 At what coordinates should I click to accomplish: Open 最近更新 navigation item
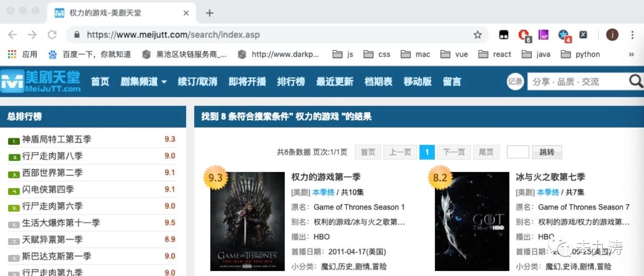click(335, 81)
